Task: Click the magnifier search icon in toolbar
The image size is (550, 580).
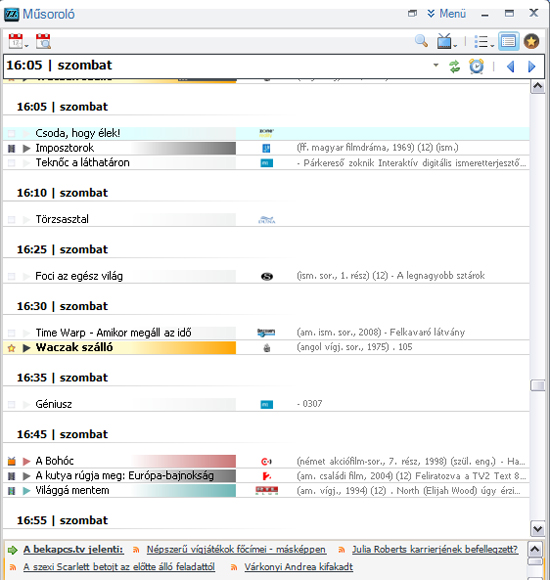Action: pos(421,41)
